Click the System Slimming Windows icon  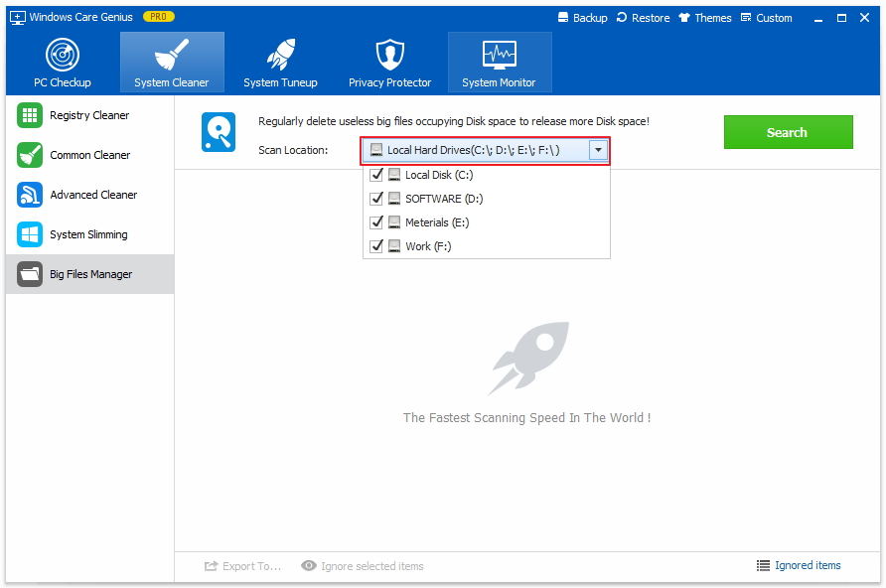30,234
